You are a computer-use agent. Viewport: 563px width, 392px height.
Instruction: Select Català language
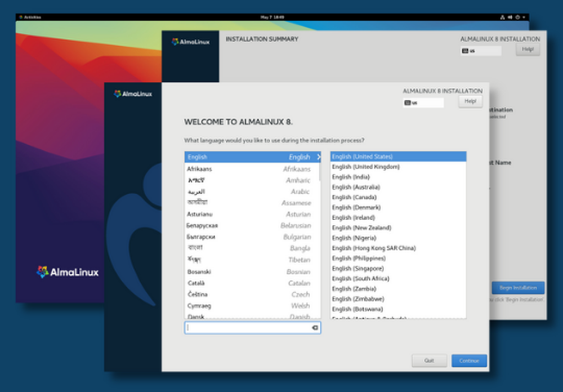[x=253, y=283]
